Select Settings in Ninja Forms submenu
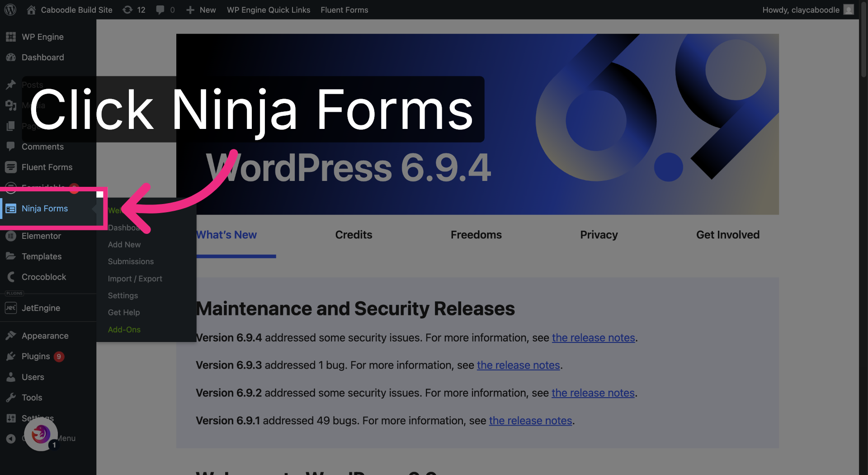This screenshot has height=475, width=868. 123,295
